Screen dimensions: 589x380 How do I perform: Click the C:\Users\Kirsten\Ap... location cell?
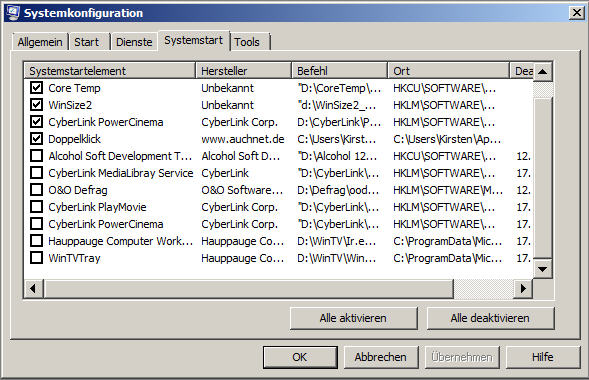447,139
